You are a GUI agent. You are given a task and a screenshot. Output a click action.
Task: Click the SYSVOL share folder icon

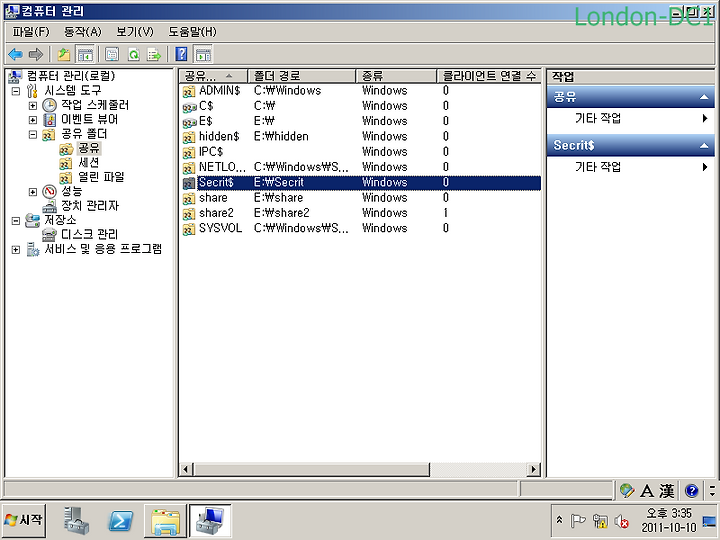[x=189, y=229]
